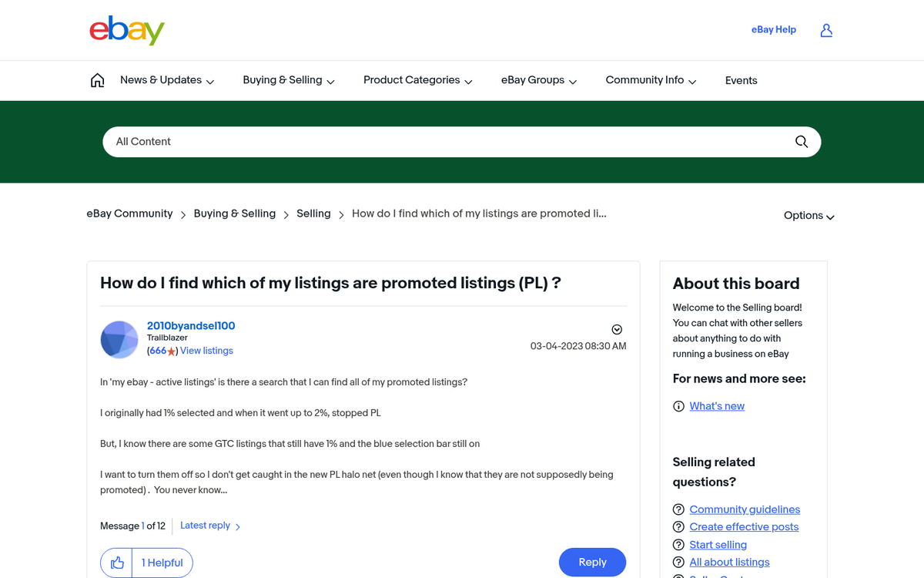Click the info icon next to What's new
Viewport: 924px width, 578px height.
(x=678, y=405)
